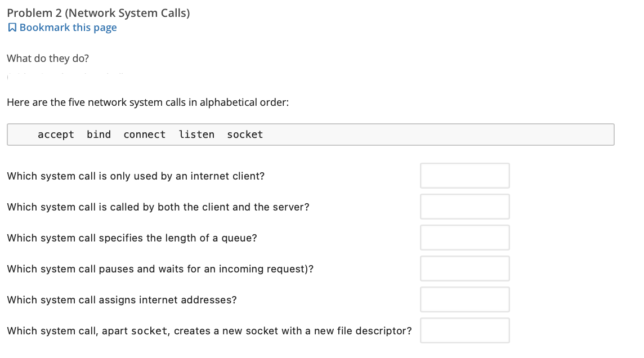The height and width of the screenshot is (358, 644).
Task: Click the Problem 2 heading text
Action: [98, 12]
